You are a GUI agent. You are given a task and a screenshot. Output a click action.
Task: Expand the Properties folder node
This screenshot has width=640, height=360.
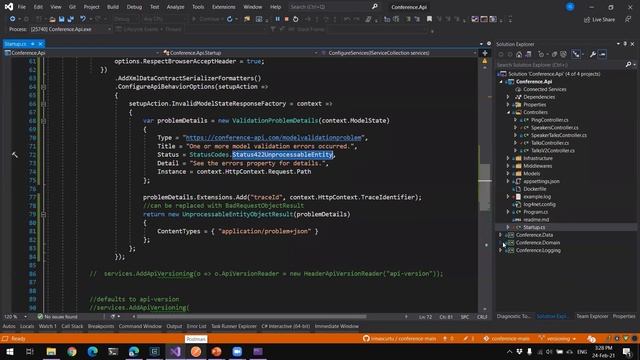pos(508,105)
